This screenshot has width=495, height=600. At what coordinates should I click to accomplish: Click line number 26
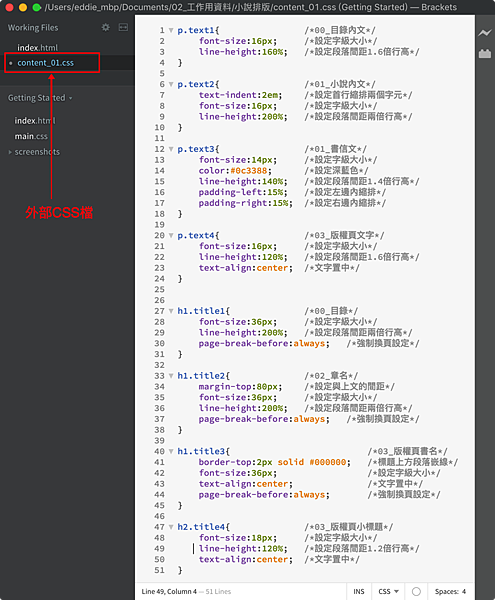tap(160, 300)
